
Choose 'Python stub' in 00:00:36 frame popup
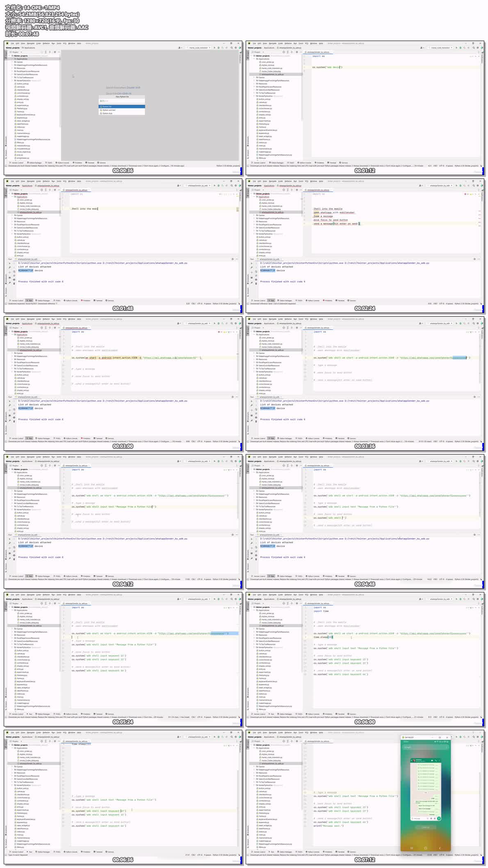click(122, 113)
